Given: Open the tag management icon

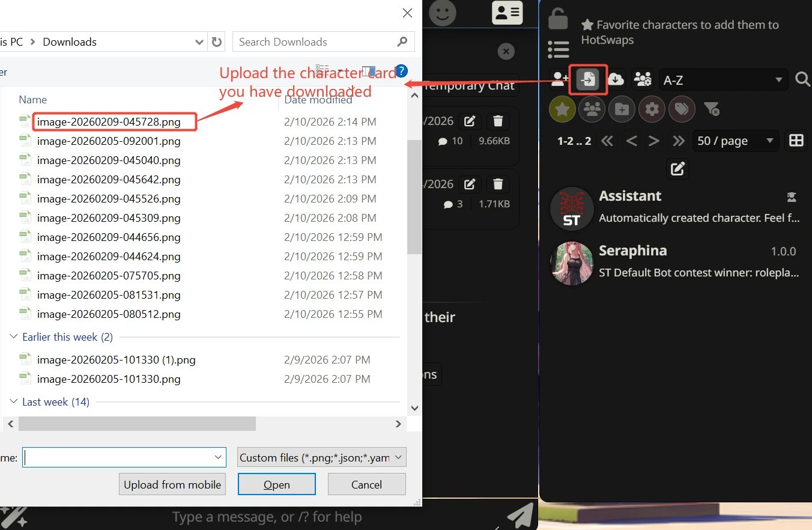Looking at the screenshot, I should coord(682,109).
